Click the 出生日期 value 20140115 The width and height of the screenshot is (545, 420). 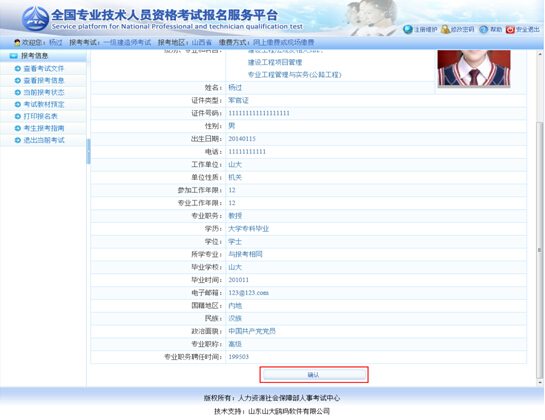(242, 139)
